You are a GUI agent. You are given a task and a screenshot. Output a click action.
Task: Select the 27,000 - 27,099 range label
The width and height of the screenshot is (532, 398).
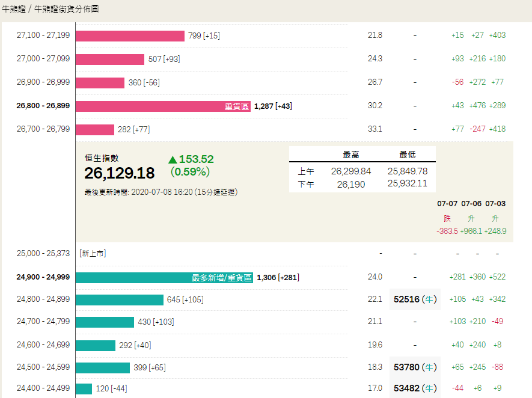click(43, 58)
